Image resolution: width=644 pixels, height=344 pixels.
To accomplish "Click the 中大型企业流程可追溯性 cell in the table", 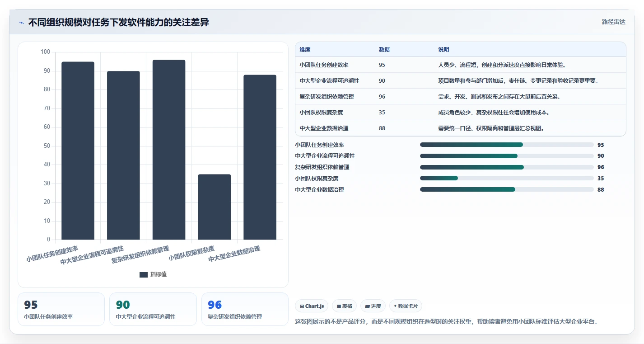I will (329, 81).
